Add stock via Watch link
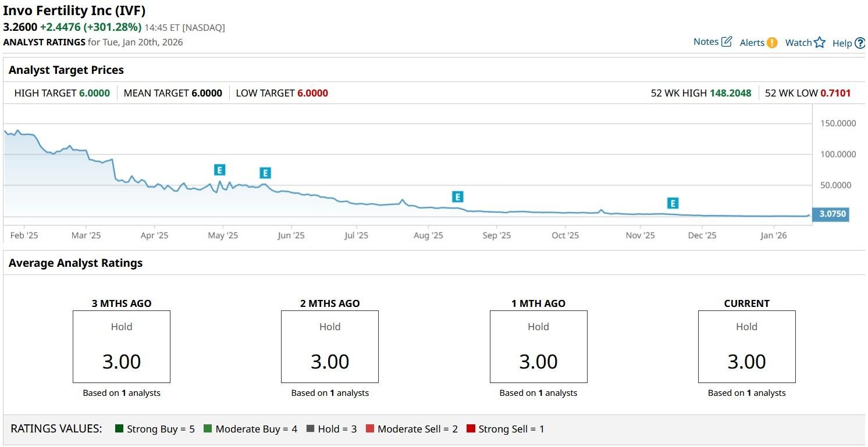This screenshot has width=868, height=447. point(798,42)
